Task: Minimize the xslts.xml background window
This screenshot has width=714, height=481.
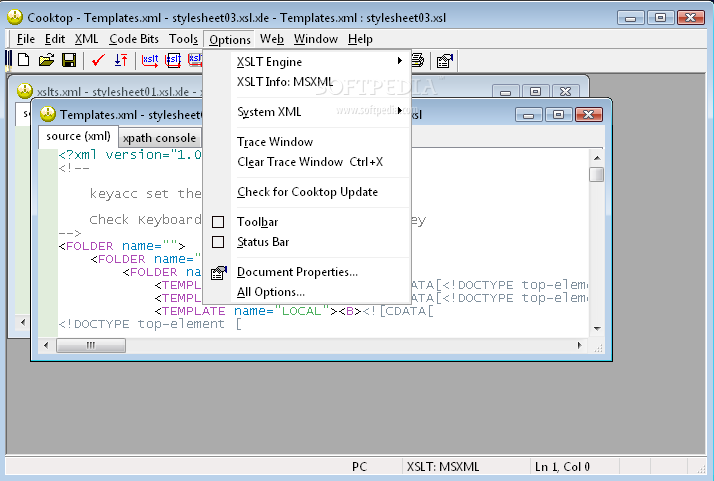Action: [x=505, y=92]
